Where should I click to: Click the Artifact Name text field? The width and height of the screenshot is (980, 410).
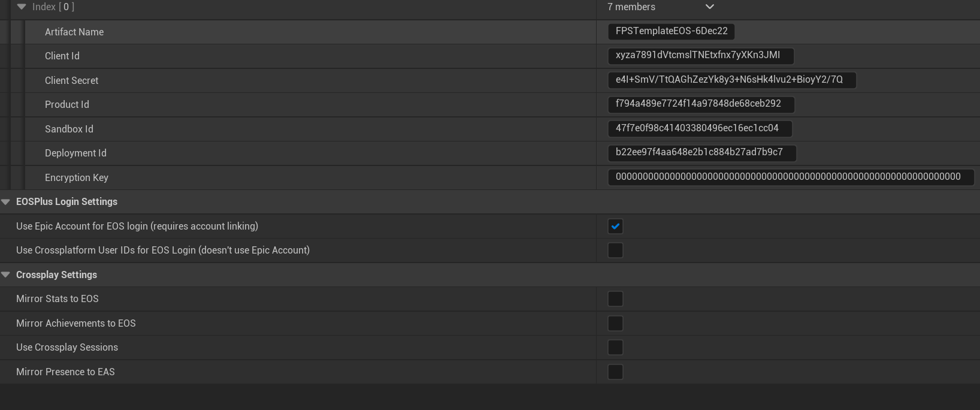(671, 31)
